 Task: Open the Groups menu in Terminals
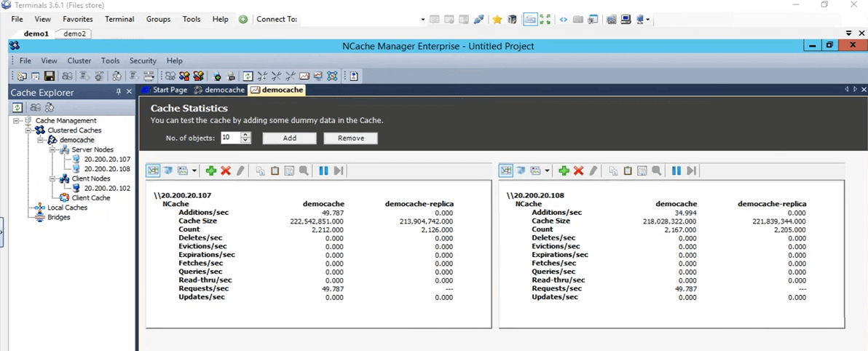[158, 19]
